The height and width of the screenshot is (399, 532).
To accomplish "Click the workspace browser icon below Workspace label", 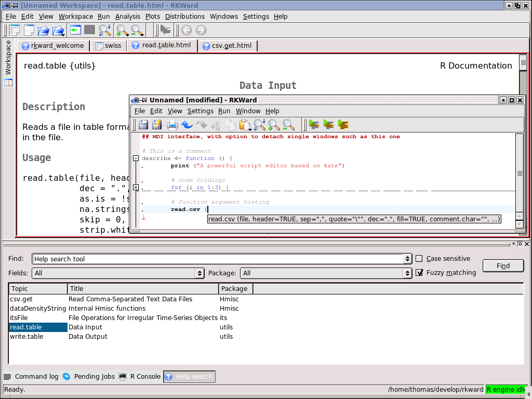I will pyautogui.click(x=8, y=83).
